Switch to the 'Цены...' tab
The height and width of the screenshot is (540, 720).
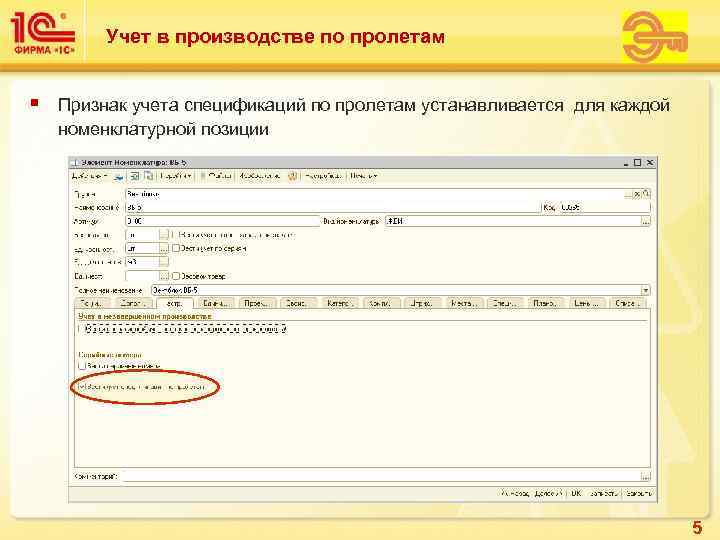pos(587,304)
